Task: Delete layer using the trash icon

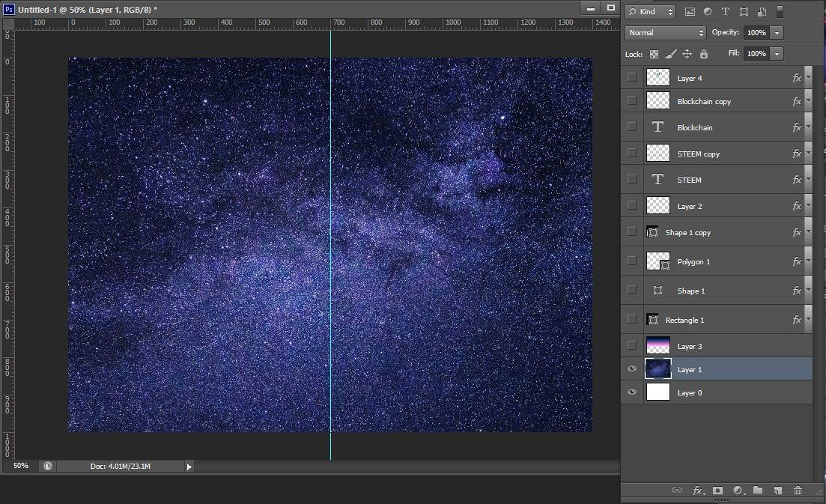Action: [798, 491]
